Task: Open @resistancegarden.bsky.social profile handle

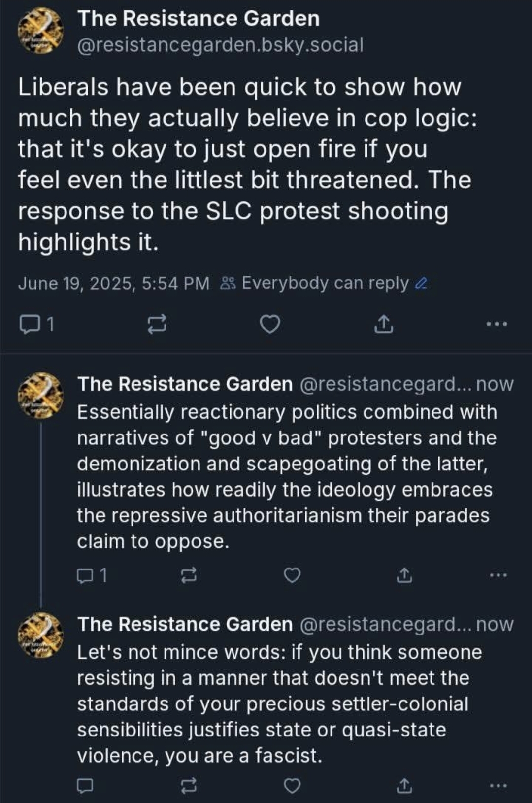Action: [220, 45]
